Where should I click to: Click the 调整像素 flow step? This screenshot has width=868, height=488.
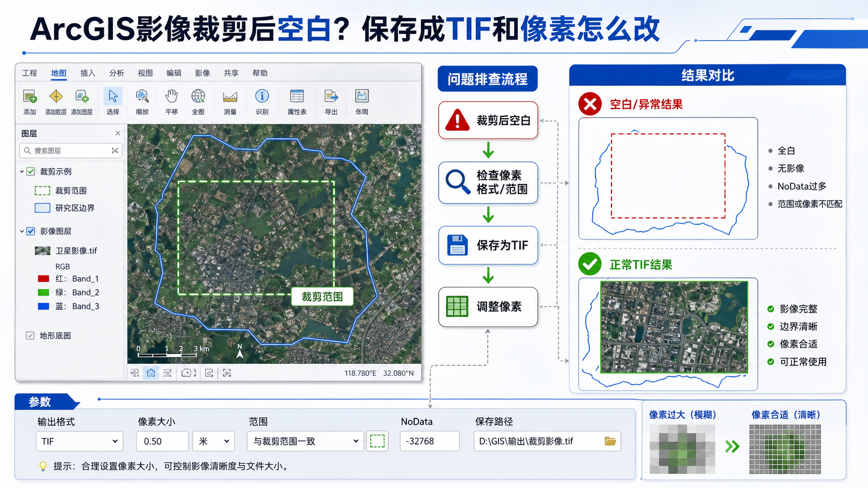[488, 307]
